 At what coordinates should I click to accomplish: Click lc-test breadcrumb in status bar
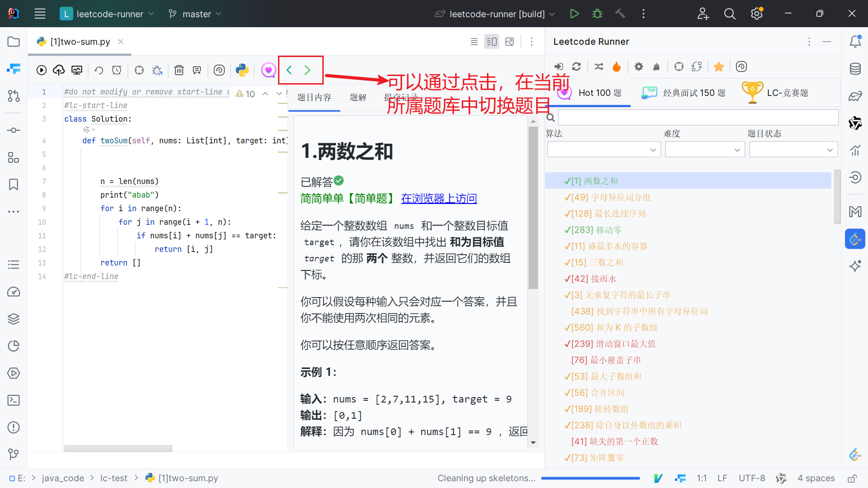(x=113, y=478)
